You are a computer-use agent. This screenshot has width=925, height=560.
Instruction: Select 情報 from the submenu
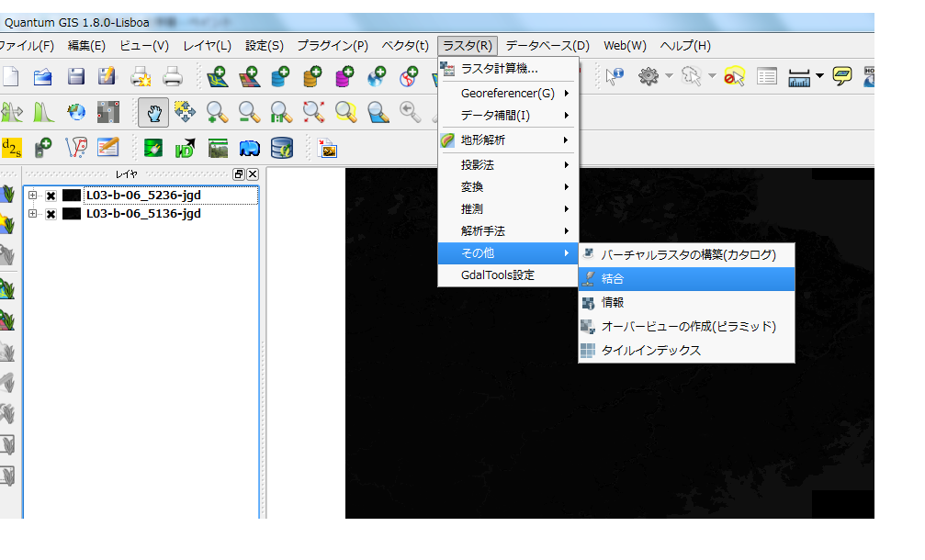687,302
